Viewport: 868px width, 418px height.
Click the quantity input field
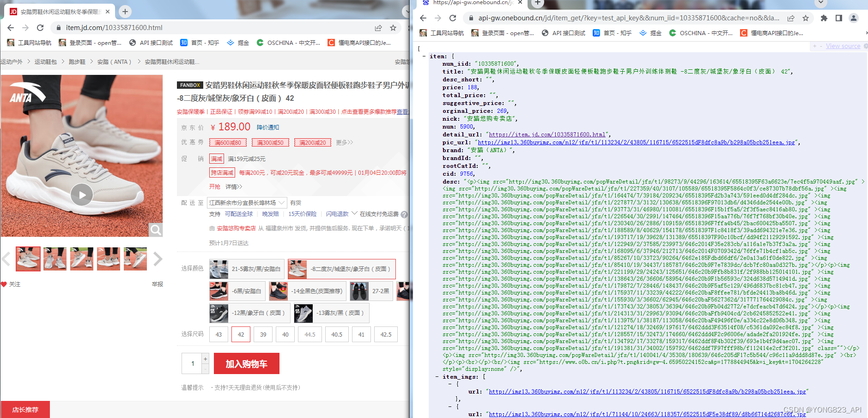point(192,364)
